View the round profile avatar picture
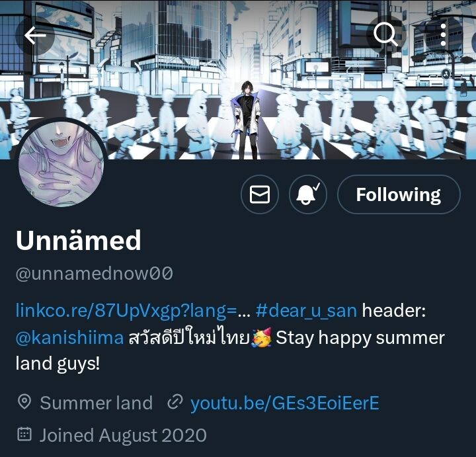The height and width of the screenshot is (457, 476). coord(61,164)
